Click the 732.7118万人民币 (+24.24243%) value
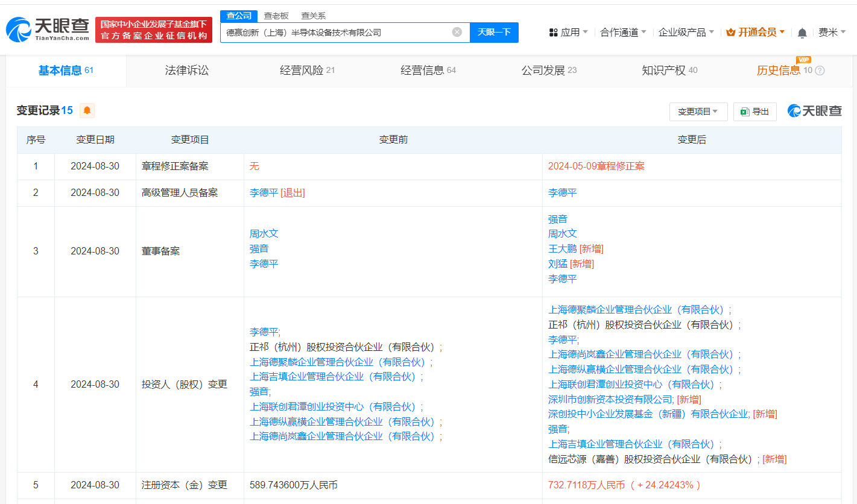The image size is (857, 504). [624, 485]
